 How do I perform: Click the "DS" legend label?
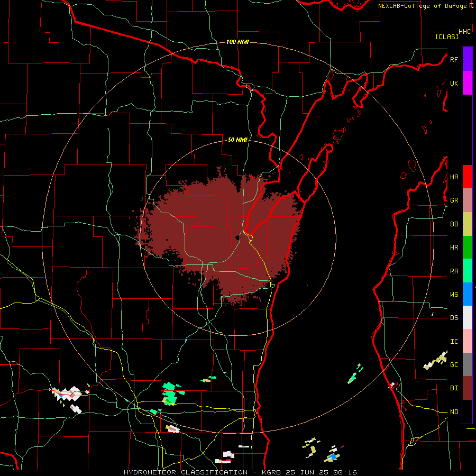454,318
